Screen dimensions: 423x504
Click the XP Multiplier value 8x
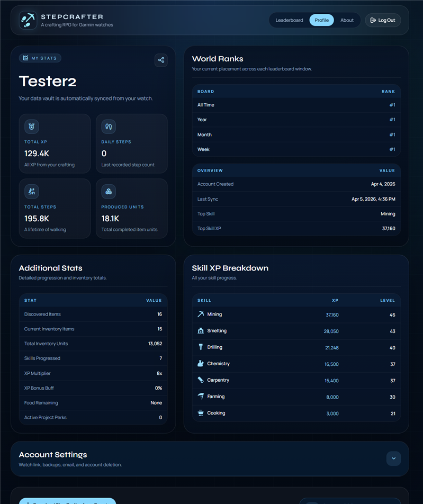(x=159, y=373)
